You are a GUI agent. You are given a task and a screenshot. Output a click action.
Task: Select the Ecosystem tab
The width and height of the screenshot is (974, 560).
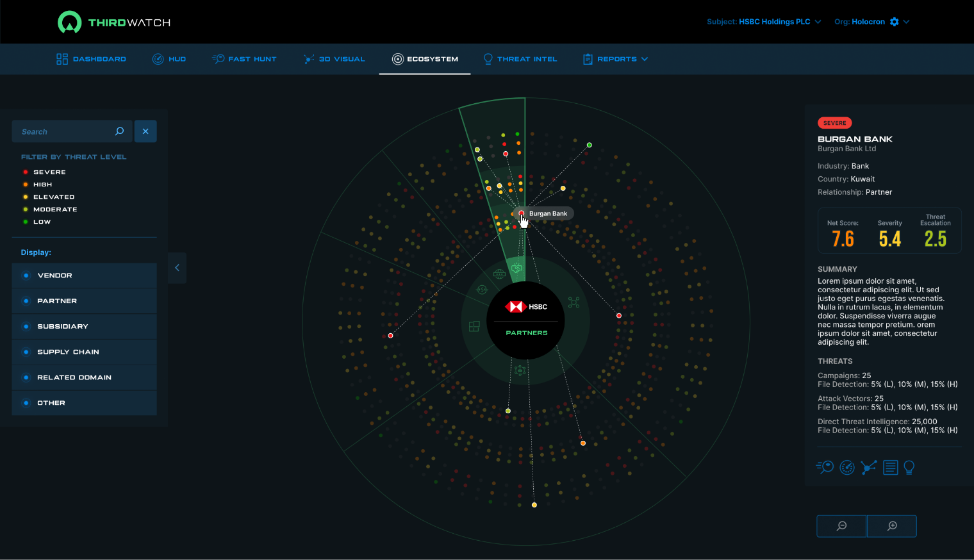click(x=425, y=59)
